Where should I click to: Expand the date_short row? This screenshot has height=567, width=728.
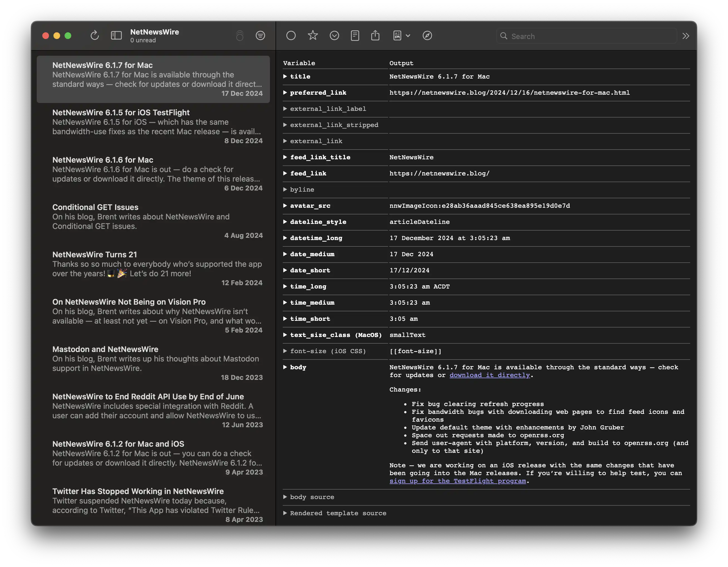click(285, 270)
